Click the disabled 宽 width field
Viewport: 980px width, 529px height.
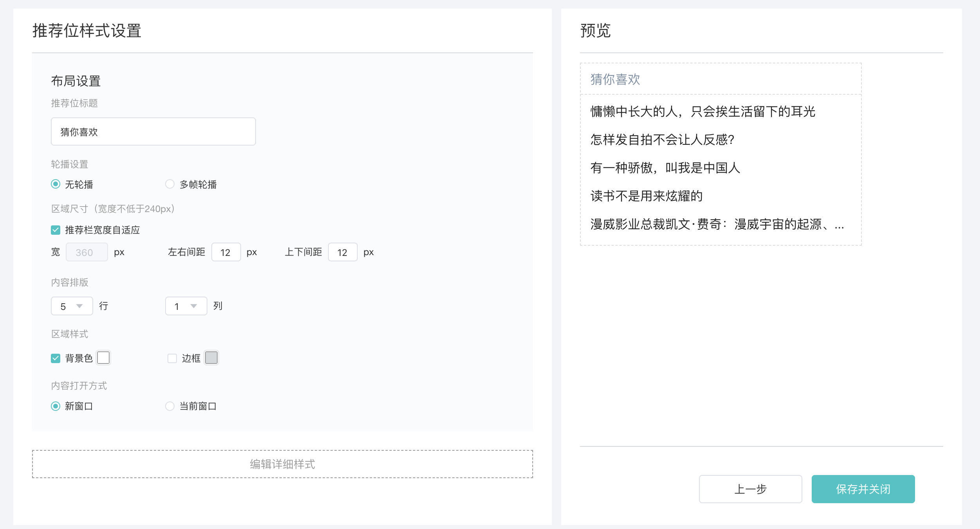(87, 252)
